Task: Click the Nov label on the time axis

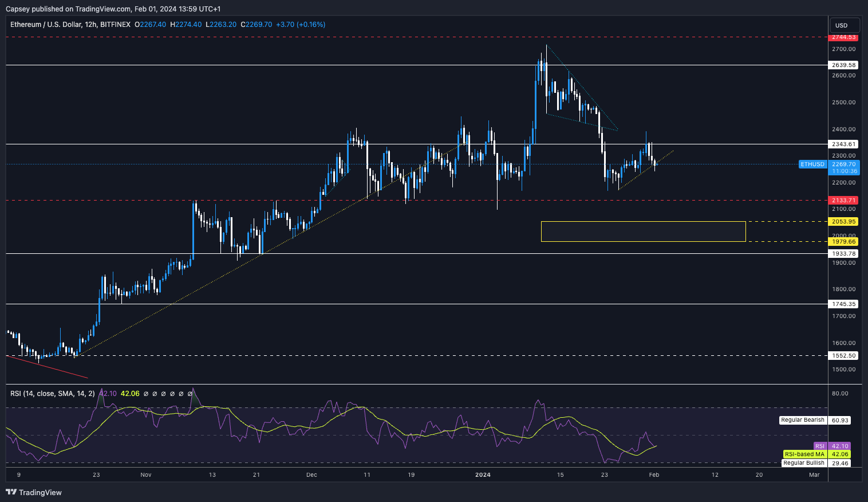Action: (146, 475)
